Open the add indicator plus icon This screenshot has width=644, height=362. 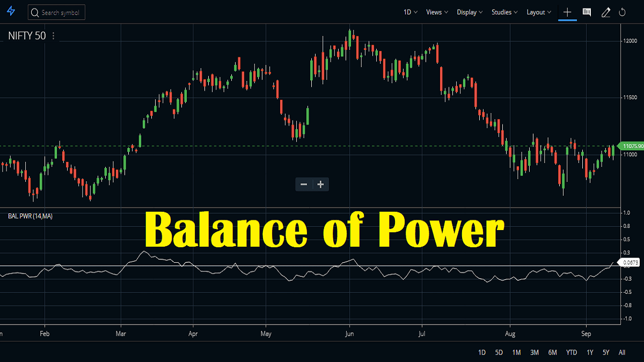pyautogui.click(x=567, y=12)
